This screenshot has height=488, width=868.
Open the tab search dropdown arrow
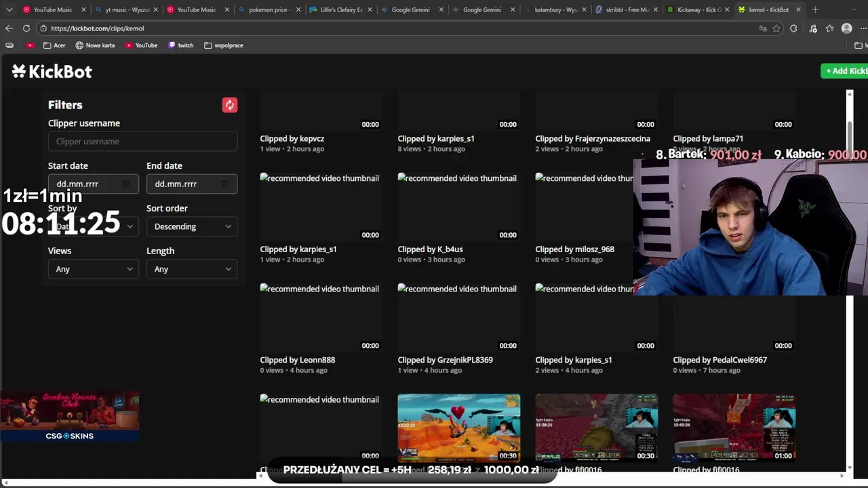(9, 9)
